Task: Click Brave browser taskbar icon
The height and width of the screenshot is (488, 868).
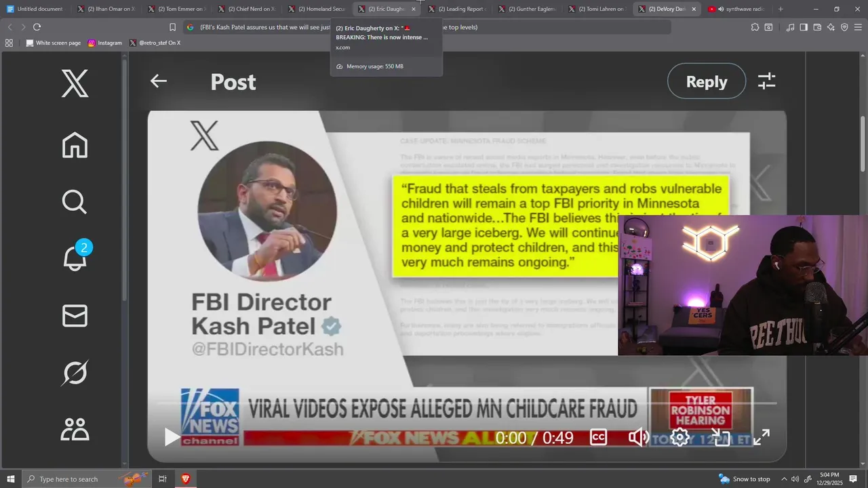Action: [x=185, y=479]
